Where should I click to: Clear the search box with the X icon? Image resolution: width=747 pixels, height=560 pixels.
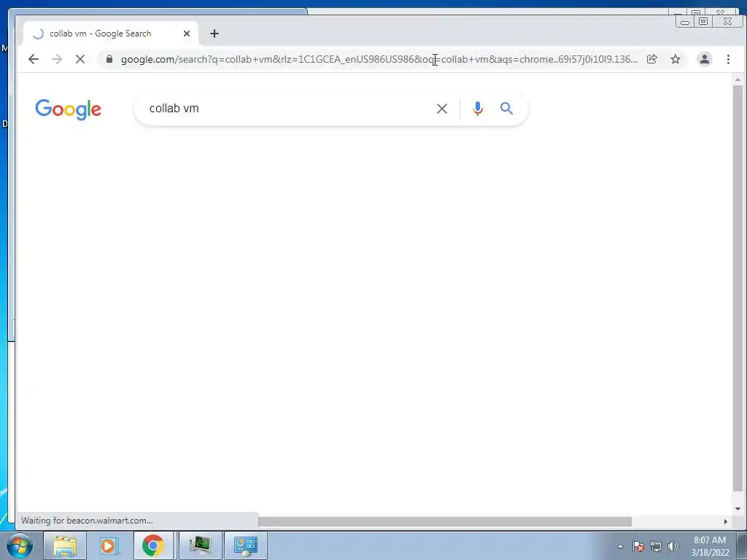coord(441,109)
